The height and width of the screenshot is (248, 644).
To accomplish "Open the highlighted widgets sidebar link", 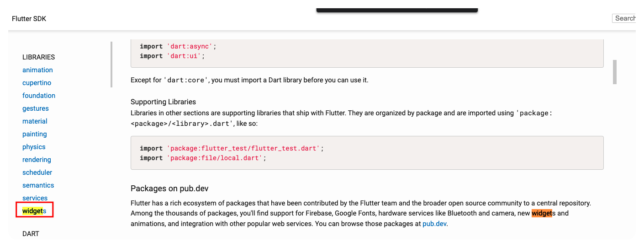I will click(x=34, y=211).
